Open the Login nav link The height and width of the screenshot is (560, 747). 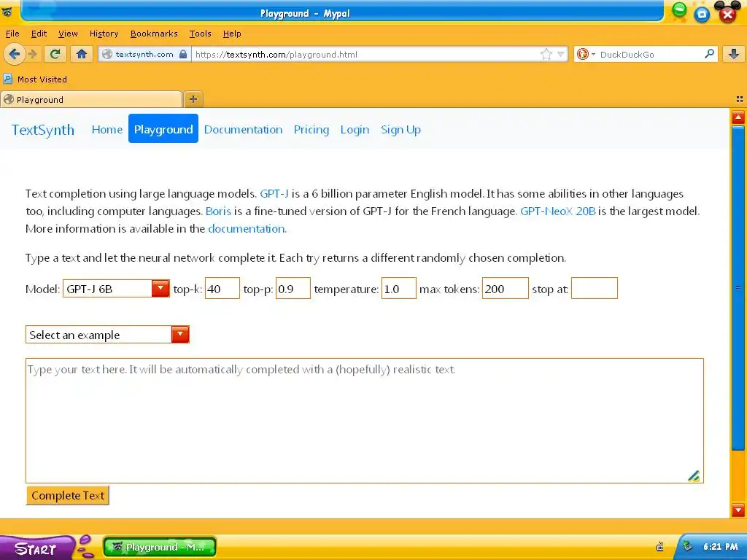[x=355, y=130]
